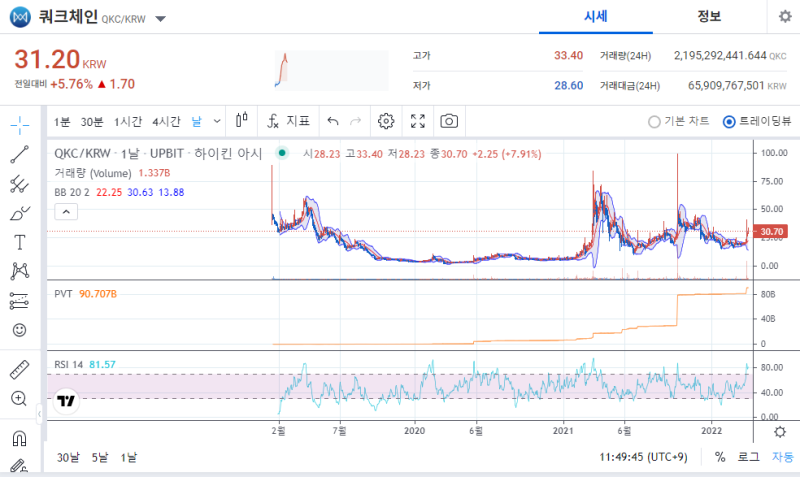Image resolution: width=800 pixels, height=477 pixels.
Task: Click the 저가 value 28.60
Action: click(x=568, y=86)
